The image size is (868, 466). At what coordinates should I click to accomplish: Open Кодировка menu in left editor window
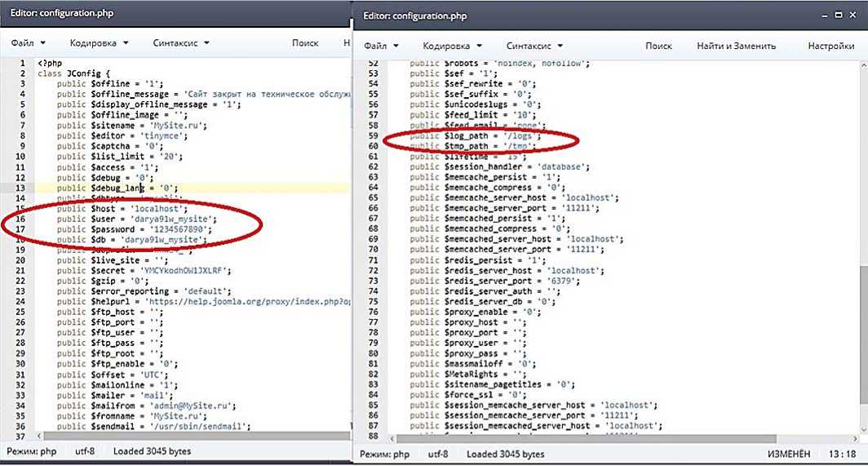[99, 42]
